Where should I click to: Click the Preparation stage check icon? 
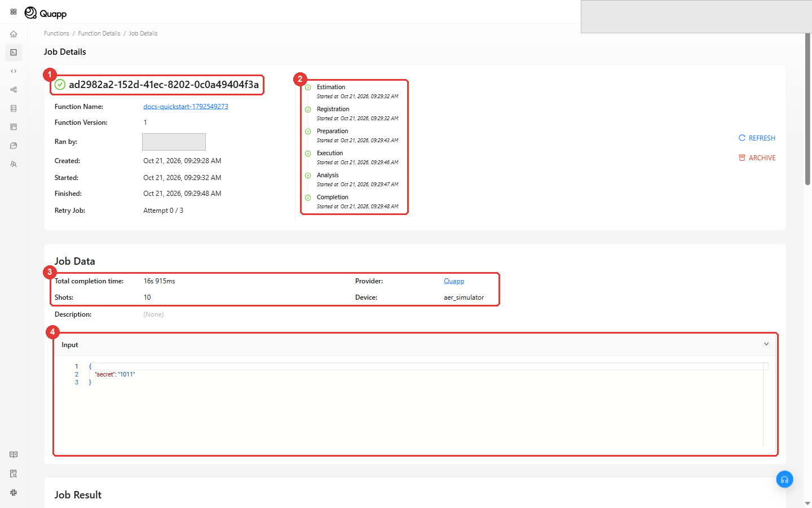point(308,132)
